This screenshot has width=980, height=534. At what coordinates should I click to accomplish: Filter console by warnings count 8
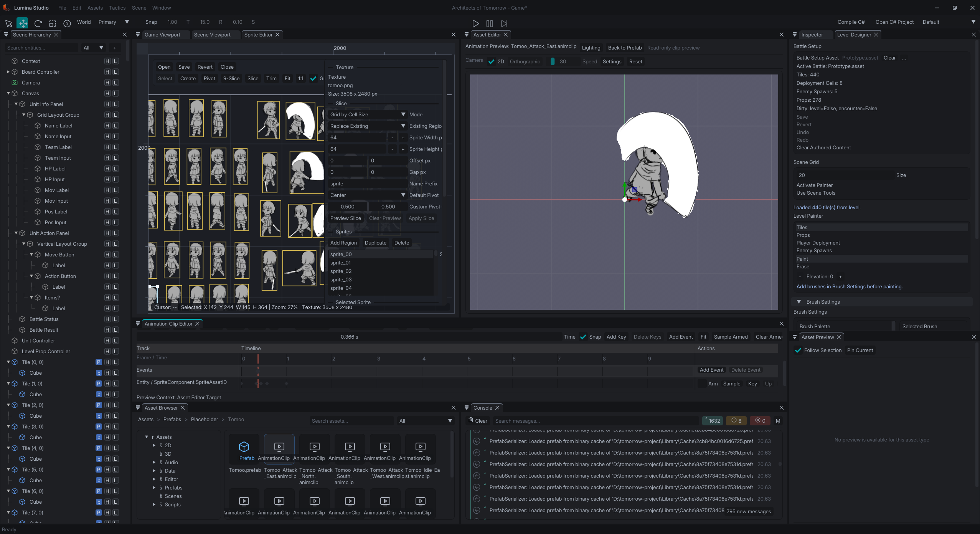tap(736, 421)
